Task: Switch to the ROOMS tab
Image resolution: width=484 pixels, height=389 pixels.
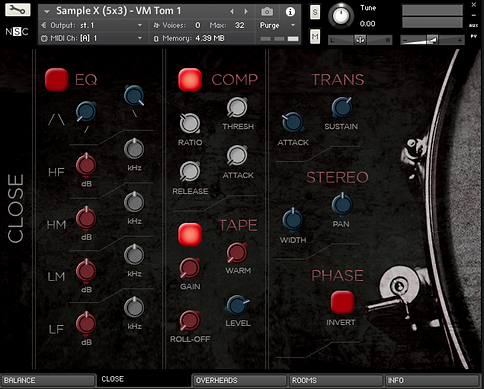Action: click(336, 380)
